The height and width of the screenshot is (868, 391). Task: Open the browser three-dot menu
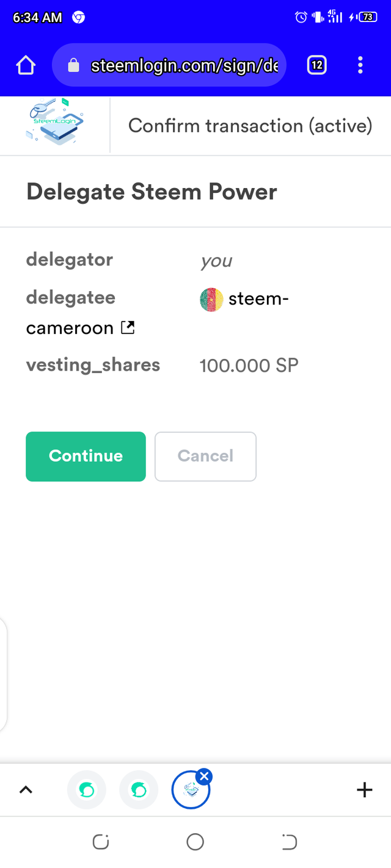click(360, 65)
